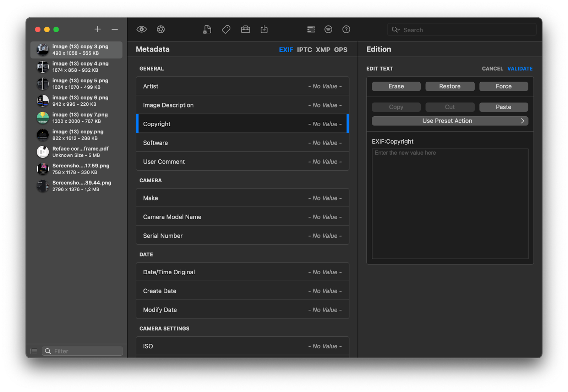Click the Erase button
Viewport: 568px width, 392px height.
coord(396,87)
